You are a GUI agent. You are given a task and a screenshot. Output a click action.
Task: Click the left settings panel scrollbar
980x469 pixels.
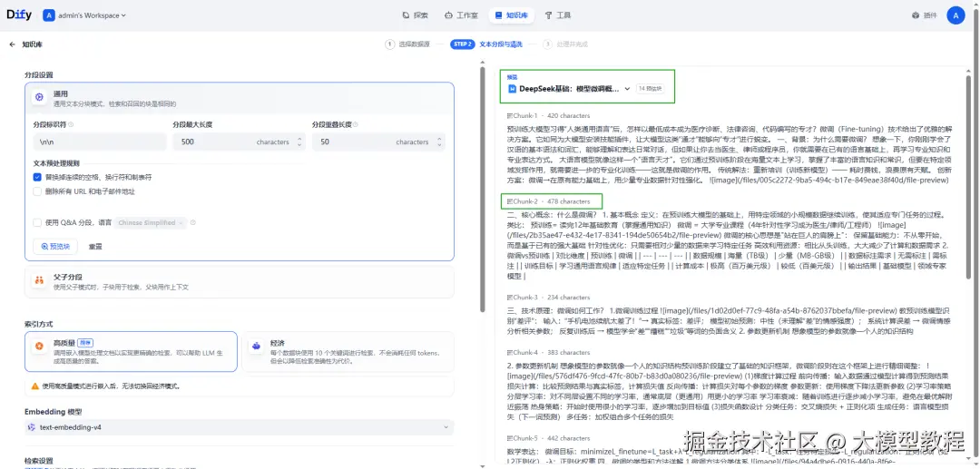click(x=482, y=190)
